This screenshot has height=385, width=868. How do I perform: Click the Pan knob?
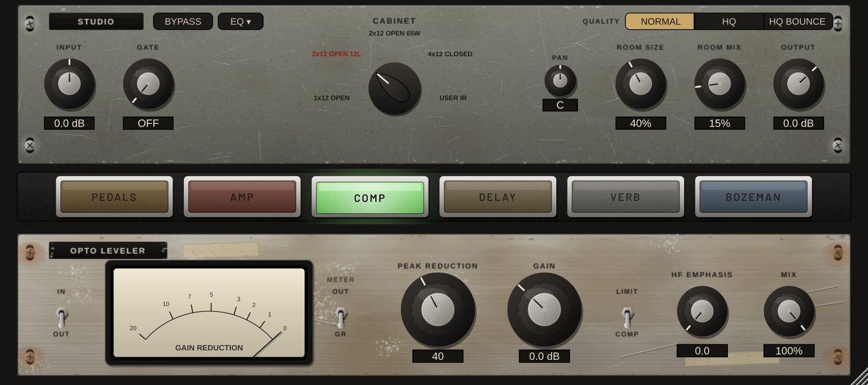tap(560, 81)
